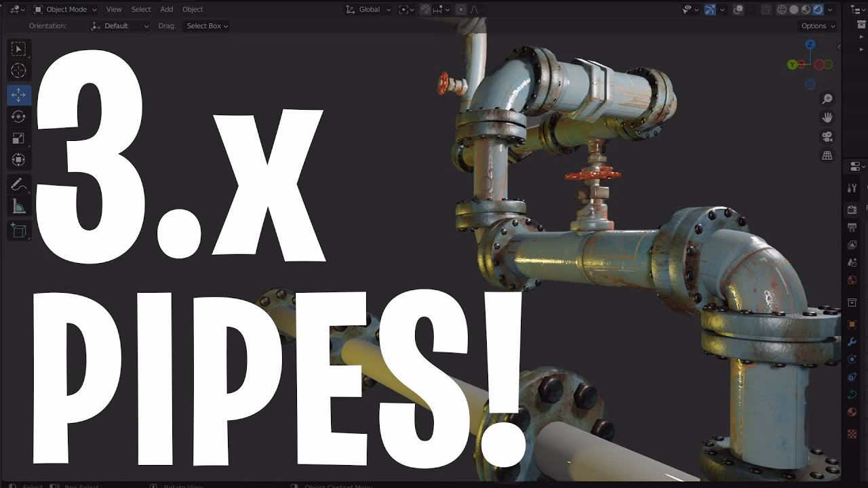Open the Texture properties checker tab
This screenshot has width=868, height=488.
[x=852, y=434]
